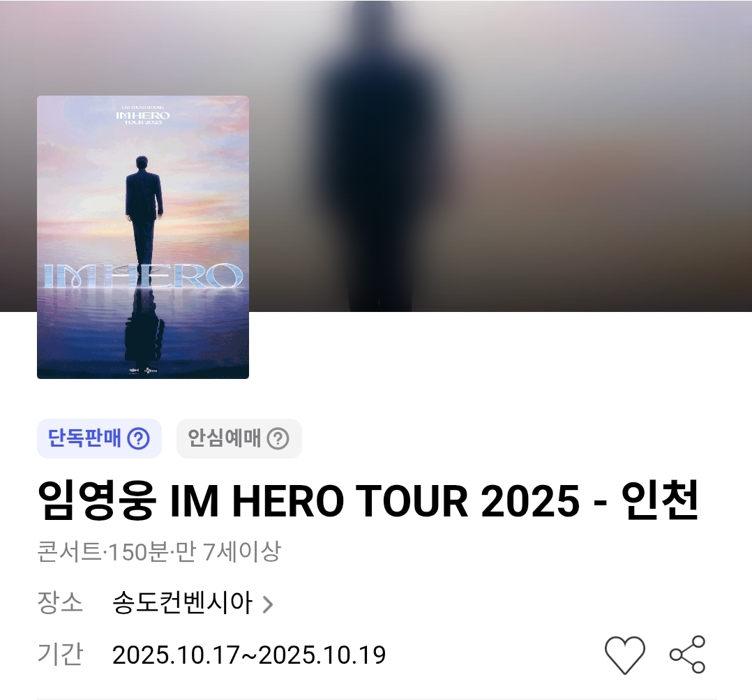Tap the heart icon to wishlist concert
Image resolution: width=752 pixels, height=700 pixels.
click(x=624, y=655)
